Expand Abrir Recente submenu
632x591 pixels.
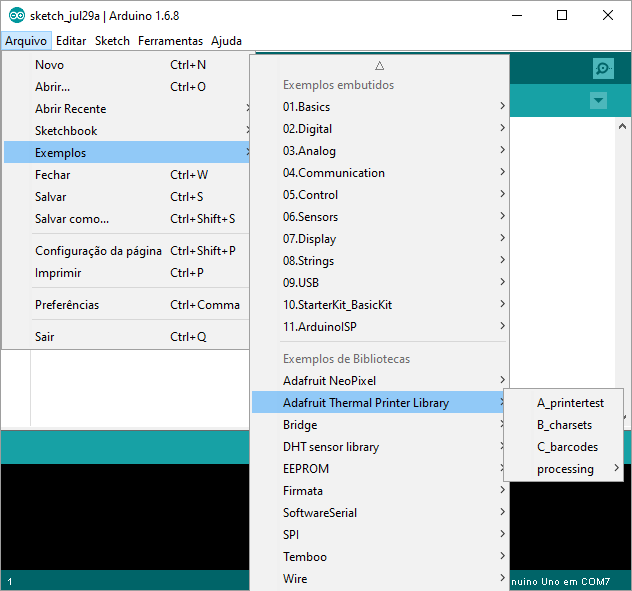pyautogui.click(x=127, y=109)
